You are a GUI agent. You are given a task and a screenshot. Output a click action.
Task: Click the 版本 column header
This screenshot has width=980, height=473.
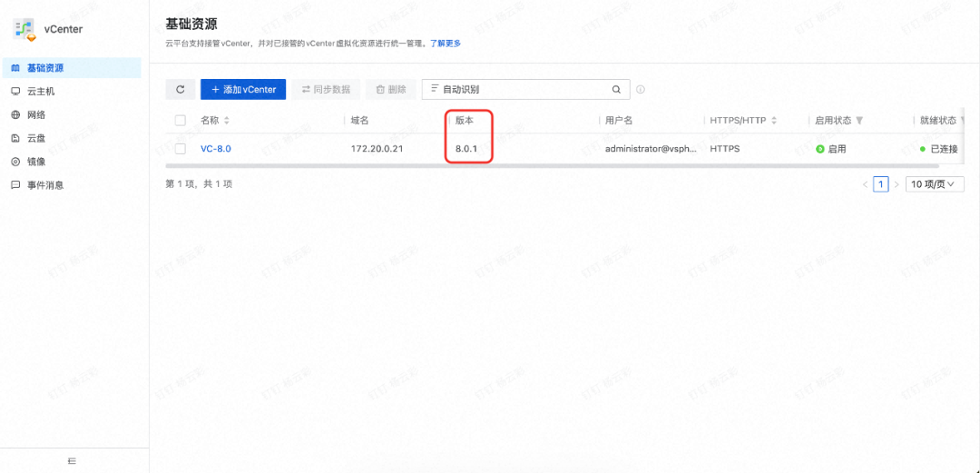click(465, 120)
